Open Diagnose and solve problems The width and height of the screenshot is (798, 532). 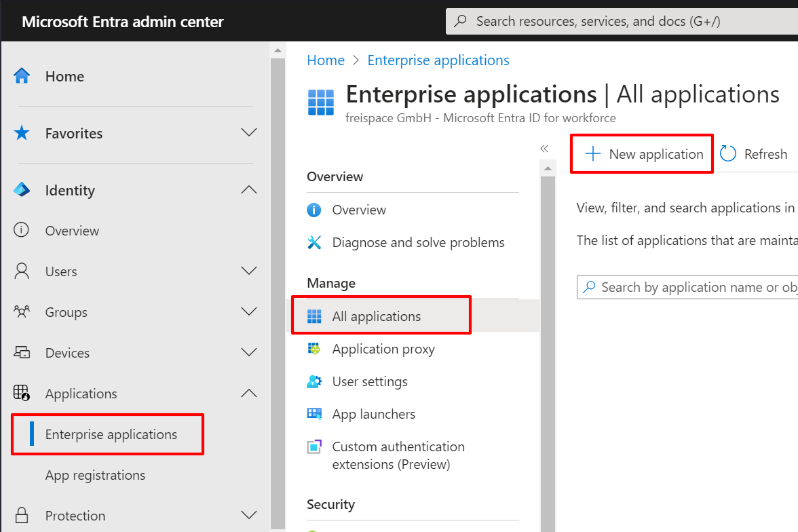tap(417, 242)
